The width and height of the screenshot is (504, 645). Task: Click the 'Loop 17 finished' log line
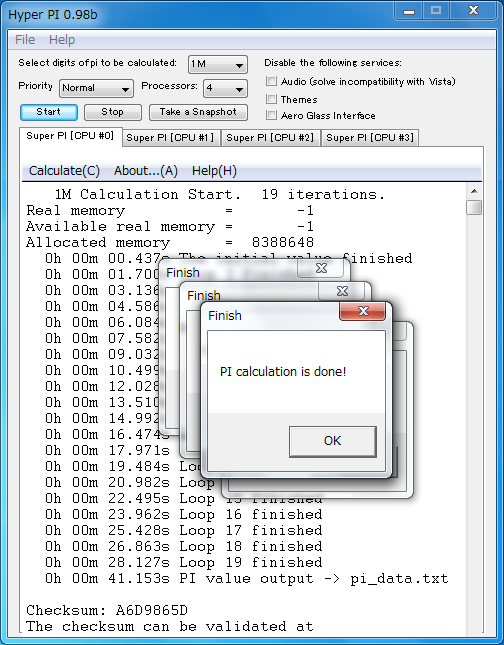tap(183, 531)
